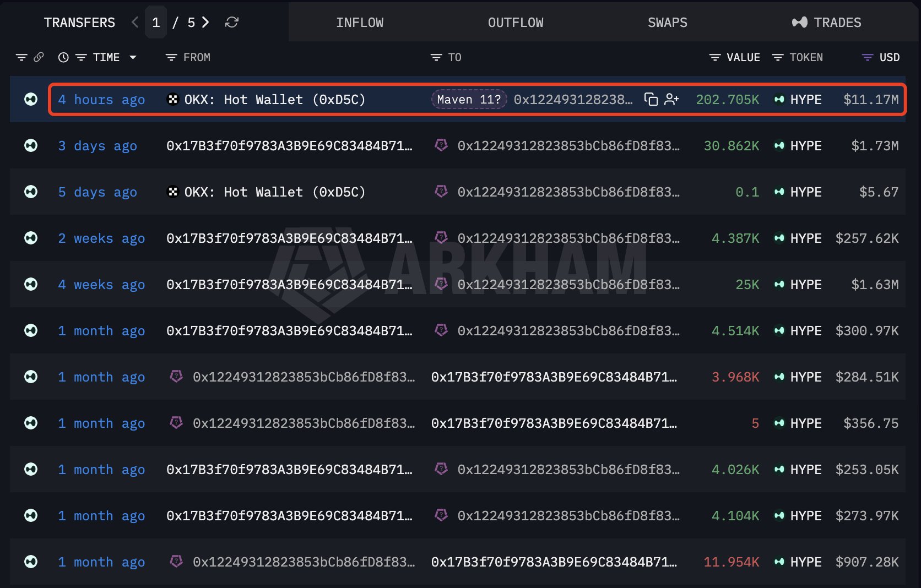Open truncated 0x122493128238 address in top row
Screen dimensions: 921x588
click(x=573, y=100)
